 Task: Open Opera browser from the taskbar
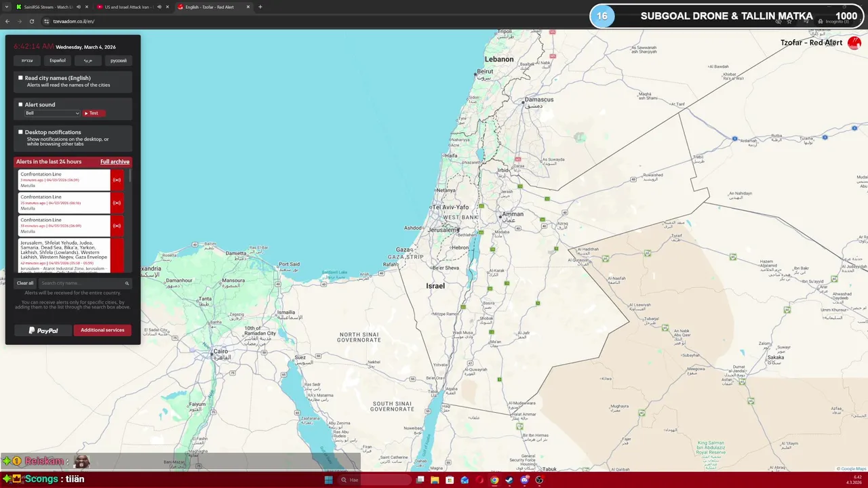pos(479,480)
